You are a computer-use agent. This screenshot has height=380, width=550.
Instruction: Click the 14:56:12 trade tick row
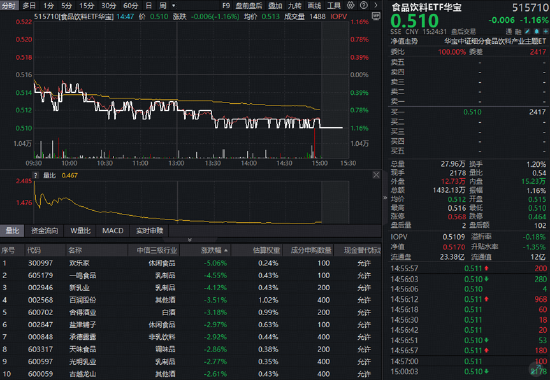(469, 299)
